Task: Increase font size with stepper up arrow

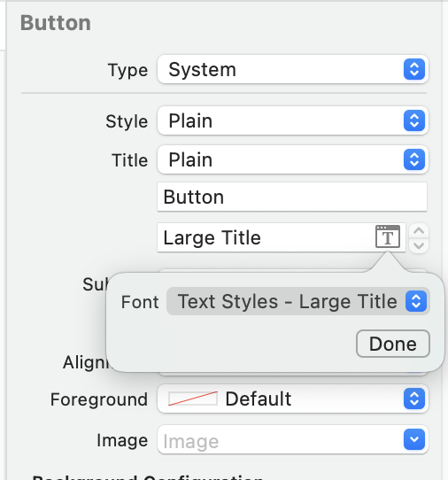Action: point(419,230)
